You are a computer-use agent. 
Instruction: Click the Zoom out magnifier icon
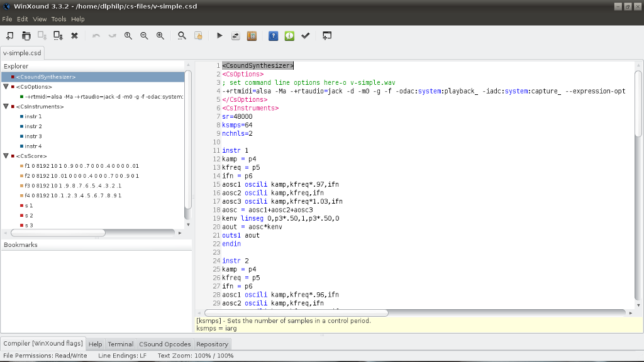(x=144, y=36)
